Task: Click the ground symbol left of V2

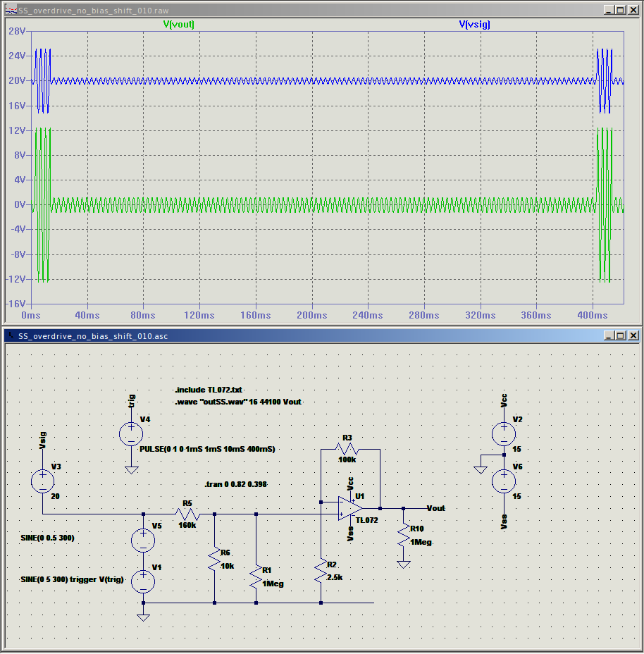Action: coord(481,470)
